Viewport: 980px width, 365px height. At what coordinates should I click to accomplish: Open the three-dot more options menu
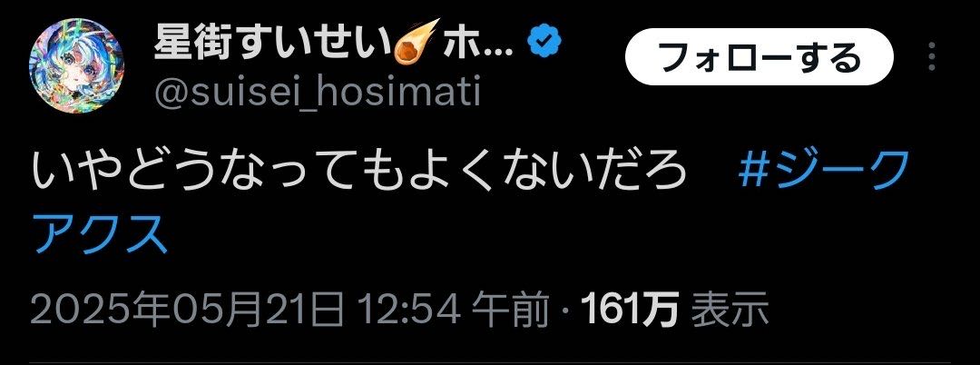pos(931,57)
